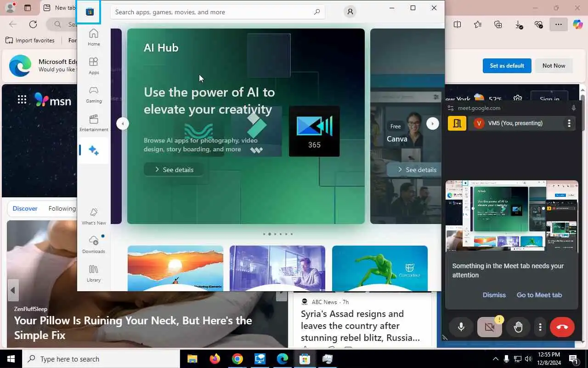Open the Home section in Microsoft Store
The height and width of the screenshot is (368, 588).
(x=94, y=37)
